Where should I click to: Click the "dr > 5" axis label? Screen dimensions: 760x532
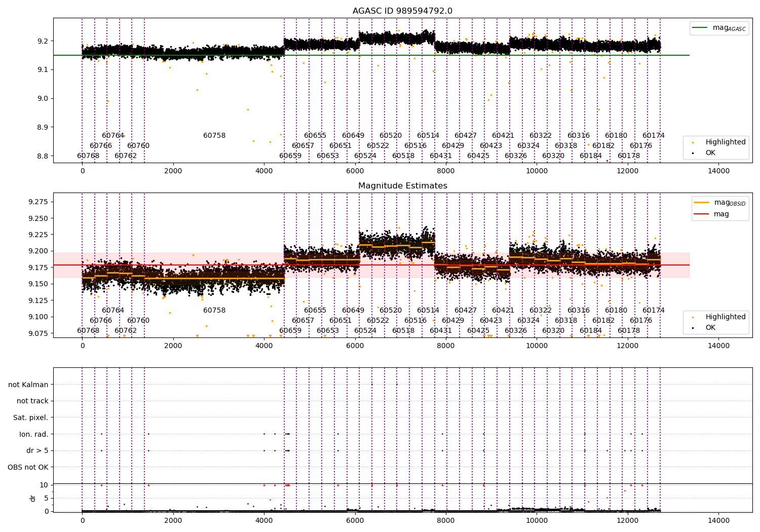tap(37, 450)
